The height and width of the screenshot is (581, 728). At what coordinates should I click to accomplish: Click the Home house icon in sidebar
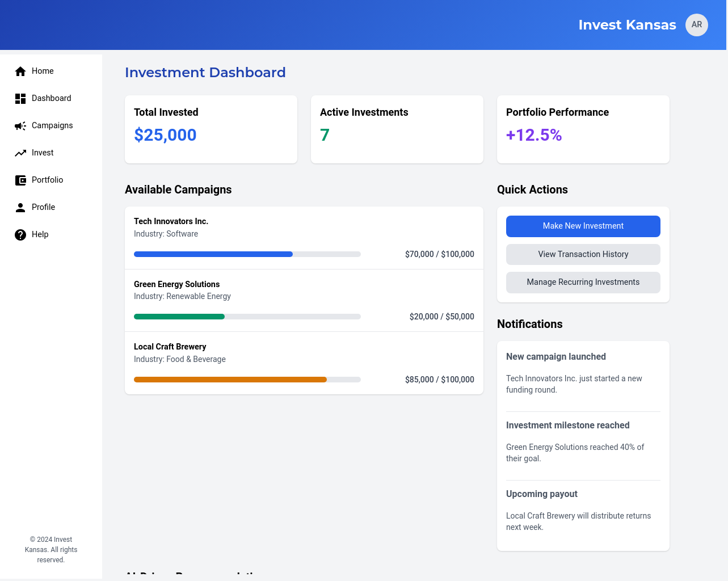click(20, 71)
